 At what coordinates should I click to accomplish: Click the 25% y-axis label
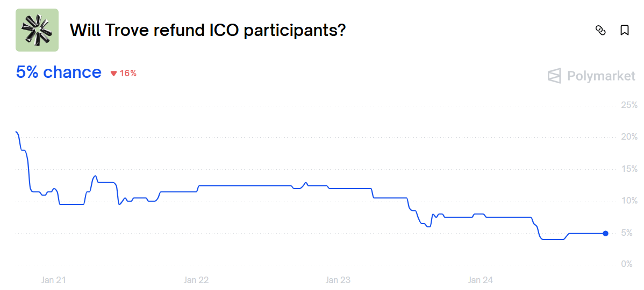(x=629, y=105)
